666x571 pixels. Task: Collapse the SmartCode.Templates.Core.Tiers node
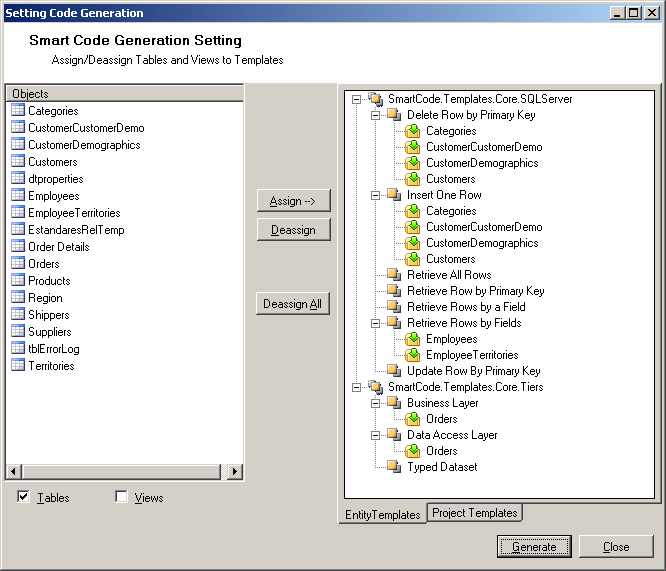(357, 387)
